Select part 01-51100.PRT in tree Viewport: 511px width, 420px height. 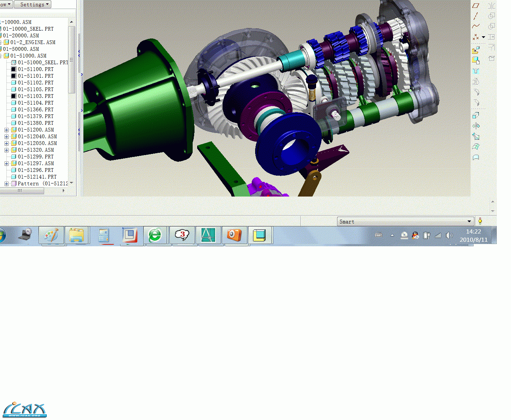[36, 69]
